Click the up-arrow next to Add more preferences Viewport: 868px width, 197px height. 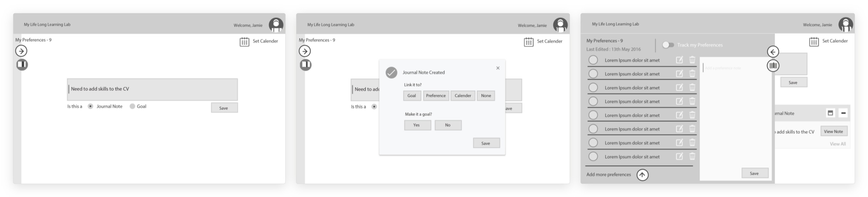[642, 175]
